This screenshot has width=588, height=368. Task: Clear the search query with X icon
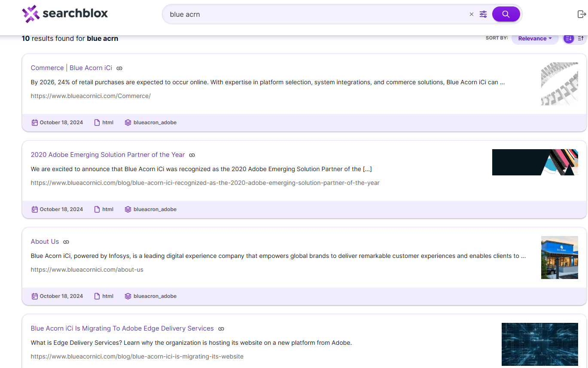tap(472, 14)
